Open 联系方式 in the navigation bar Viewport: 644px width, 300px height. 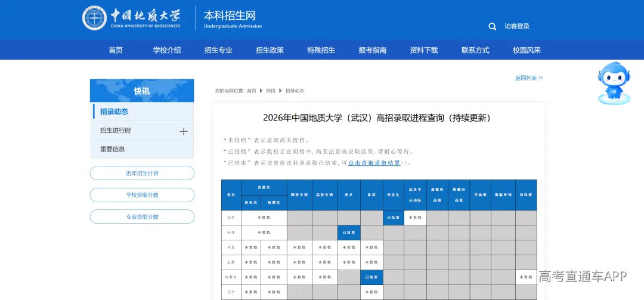[x=475, y=50]
